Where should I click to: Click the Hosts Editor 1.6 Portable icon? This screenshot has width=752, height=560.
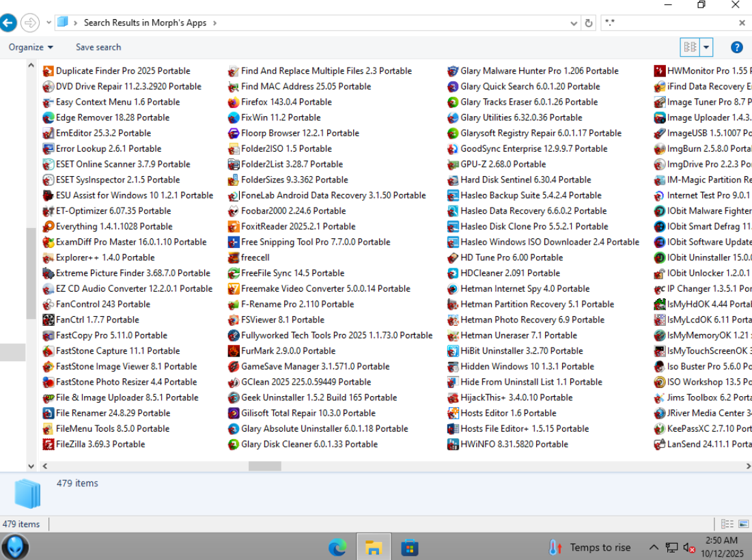pos(453,413)
